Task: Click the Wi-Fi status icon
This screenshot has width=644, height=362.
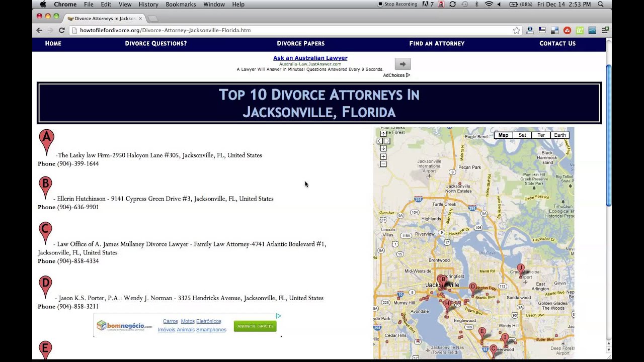Action: click(x=489, y=4)
